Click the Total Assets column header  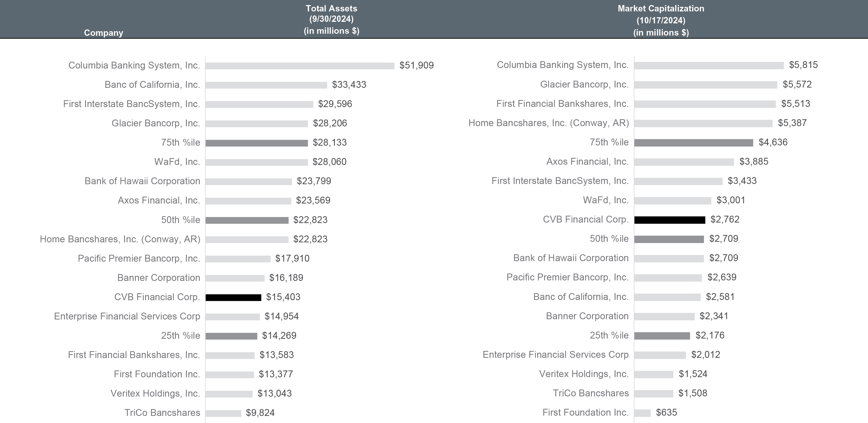331,20
